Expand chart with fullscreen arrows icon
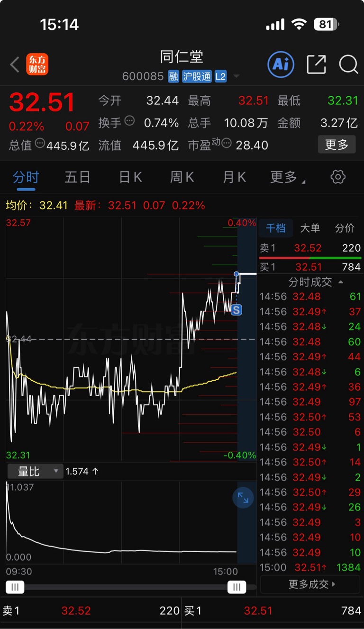This screenshot has width=364, height=629. coord(243,498)
